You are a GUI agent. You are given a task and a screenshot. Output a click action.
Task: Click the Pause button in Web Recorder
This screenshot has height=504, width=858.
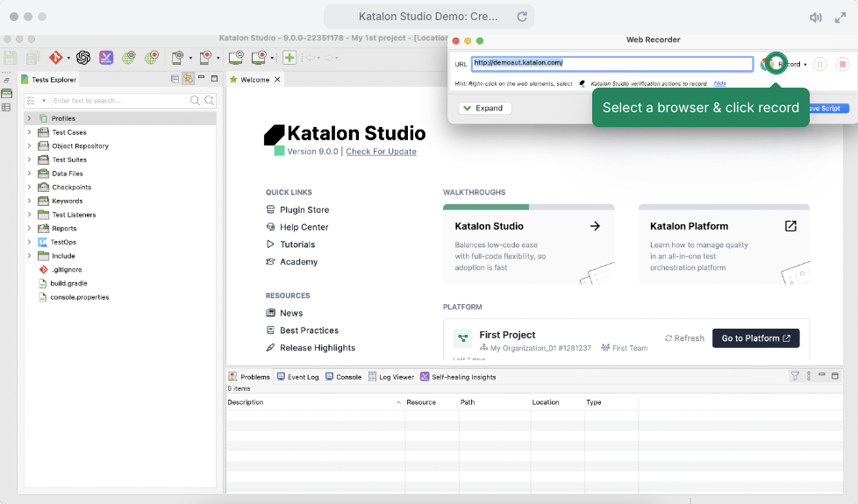[820, 64]
